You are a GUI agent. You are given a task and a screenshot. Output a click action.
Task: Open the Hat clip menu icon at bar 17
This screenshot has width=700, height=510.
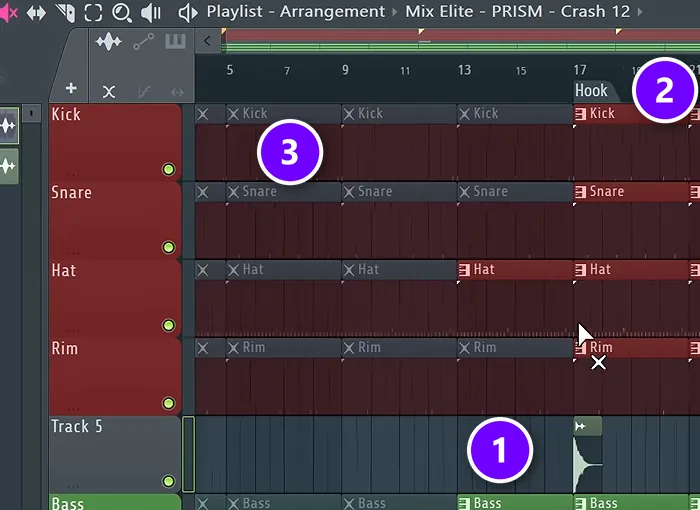pyautogui.click(x=580, y=270)
